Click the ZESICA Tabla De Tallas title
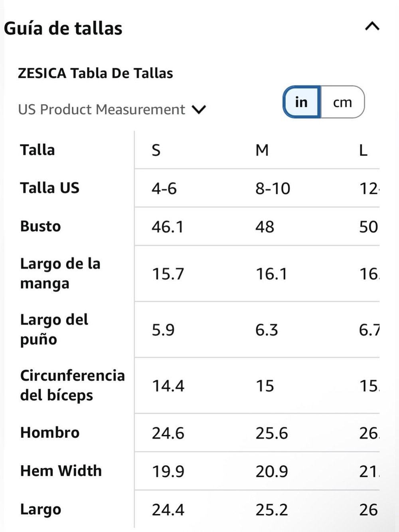This screenshot has height=532, width=399. click(x=95, y=73)
